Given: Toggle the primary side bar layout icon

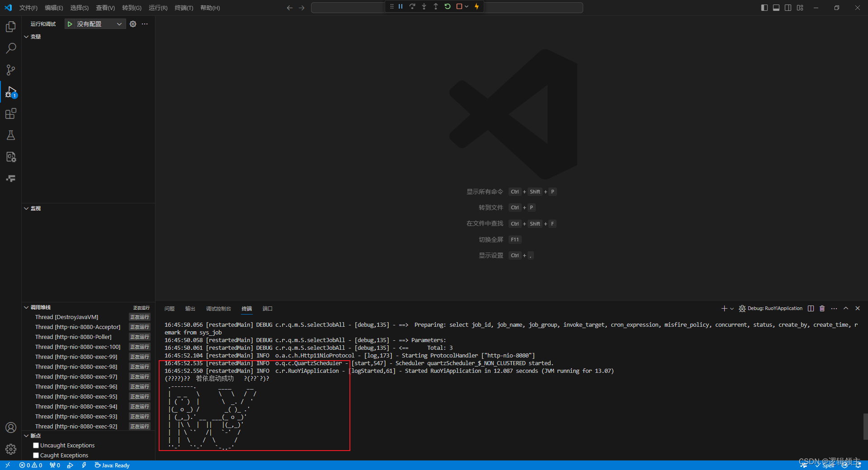Looking at the screenshot, I should pyautogui.click(x=764, y=8).
